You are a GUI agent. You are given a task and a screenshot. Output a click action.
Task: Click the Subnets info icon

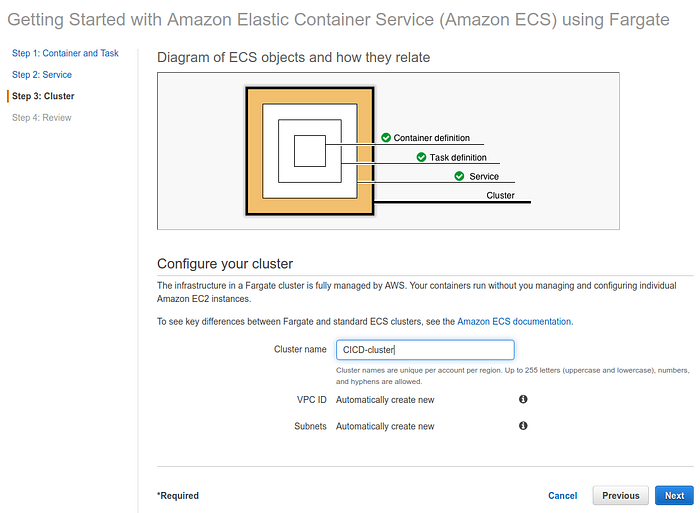pos(523,426)
